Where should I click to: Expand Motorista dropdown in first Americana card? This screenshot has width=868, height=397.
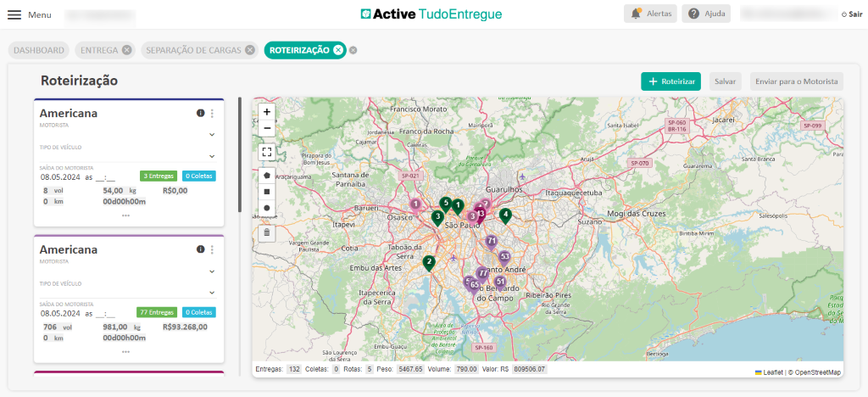click(212, 134)
